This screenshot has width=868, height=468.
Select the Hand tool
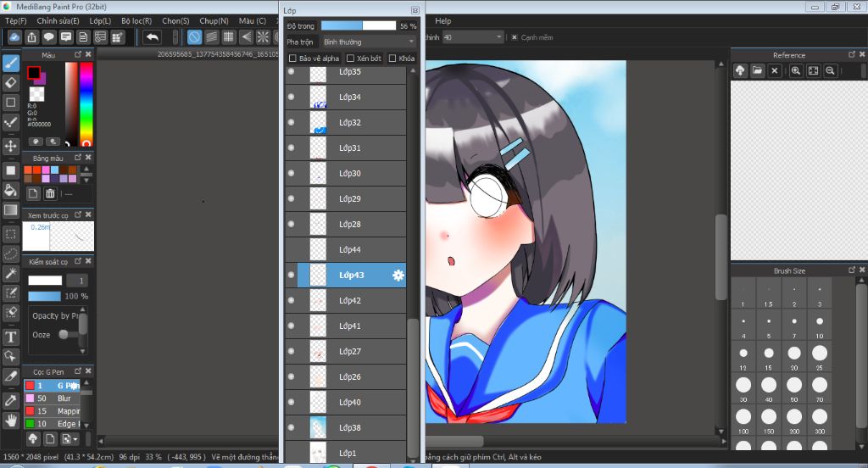(10, 420)
